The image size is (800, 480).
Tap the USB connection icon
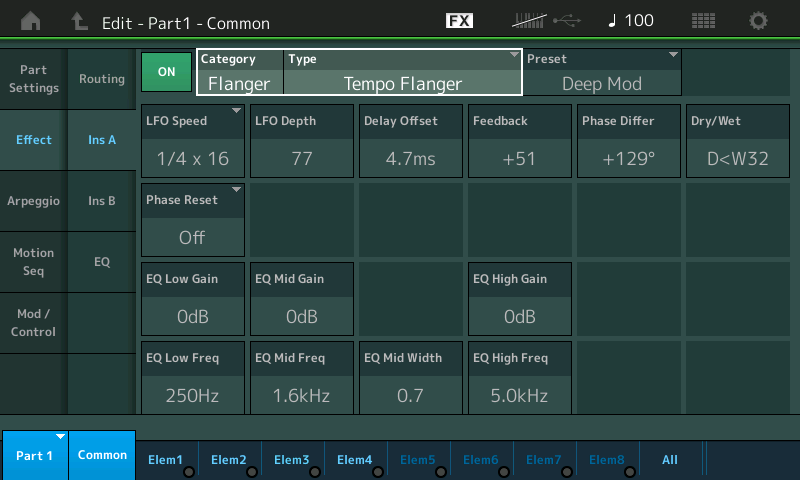coord(567,21)
